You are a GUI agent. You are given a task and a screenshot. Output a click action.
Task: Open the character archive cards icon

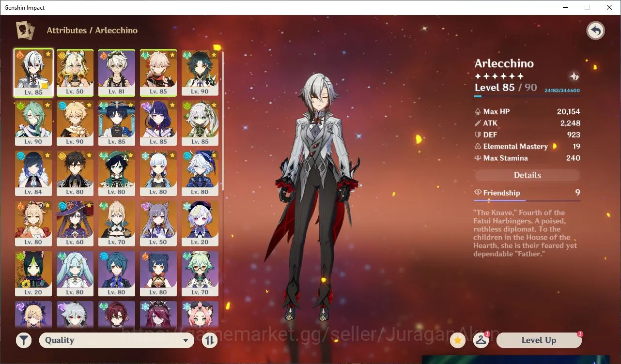(25, 30)
